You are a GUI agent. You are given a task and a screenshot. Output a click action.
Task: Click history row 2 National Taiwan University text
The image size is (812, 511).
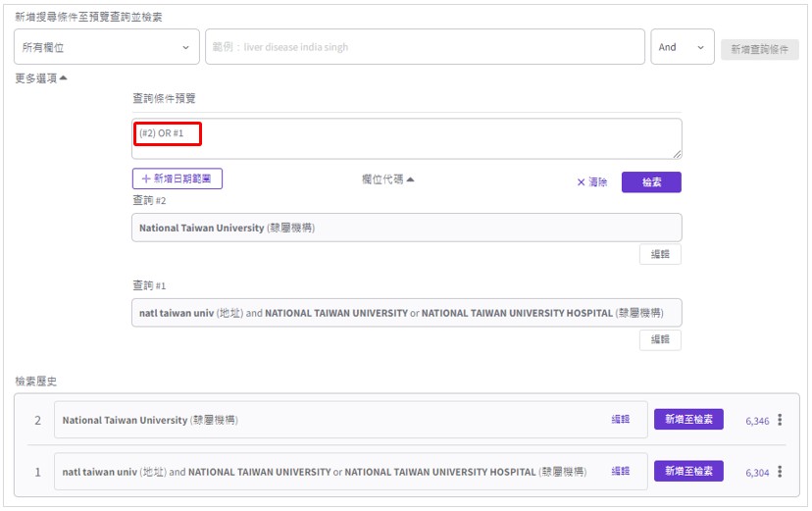[150, 420]
